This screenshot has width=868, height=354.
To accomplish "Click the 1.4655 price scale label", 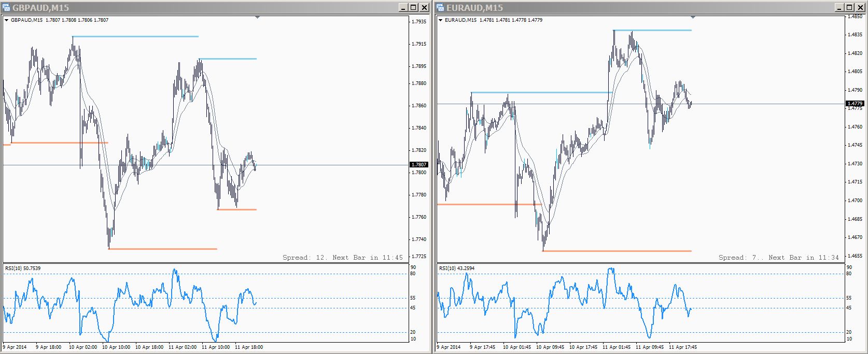I will click(x=855, y=256).
